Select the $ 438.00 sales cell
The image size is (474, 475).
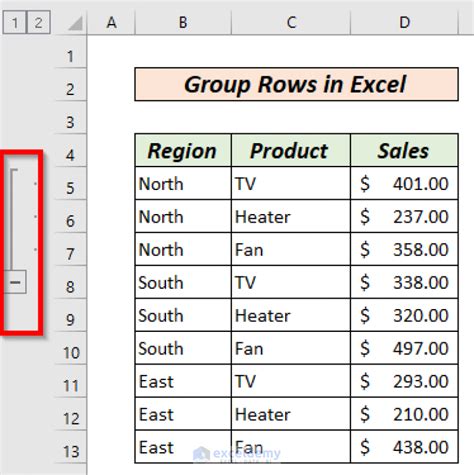404,447
